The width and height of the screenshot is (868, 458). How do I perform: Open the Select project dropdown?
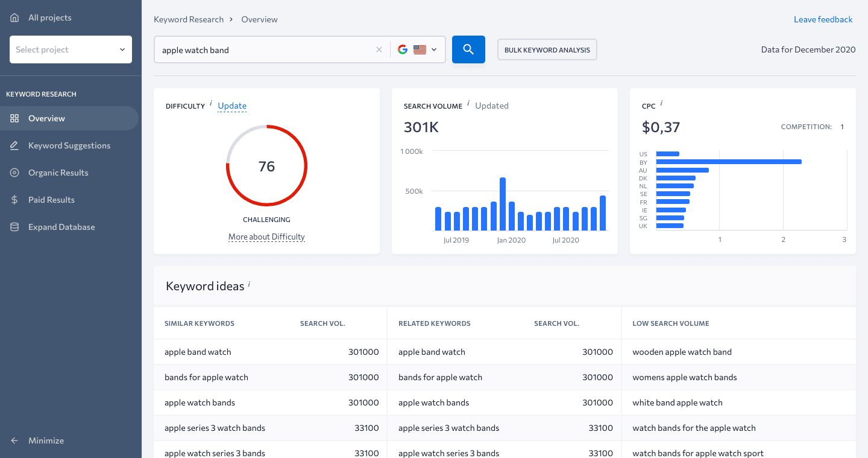(x=71, y=49)
